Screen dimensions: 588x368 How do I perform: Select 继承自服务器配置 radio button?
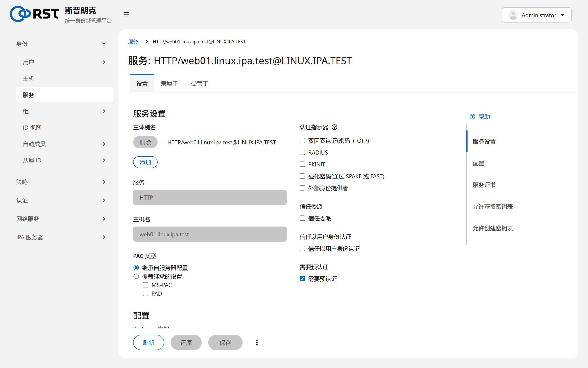(x=136, y=268)
